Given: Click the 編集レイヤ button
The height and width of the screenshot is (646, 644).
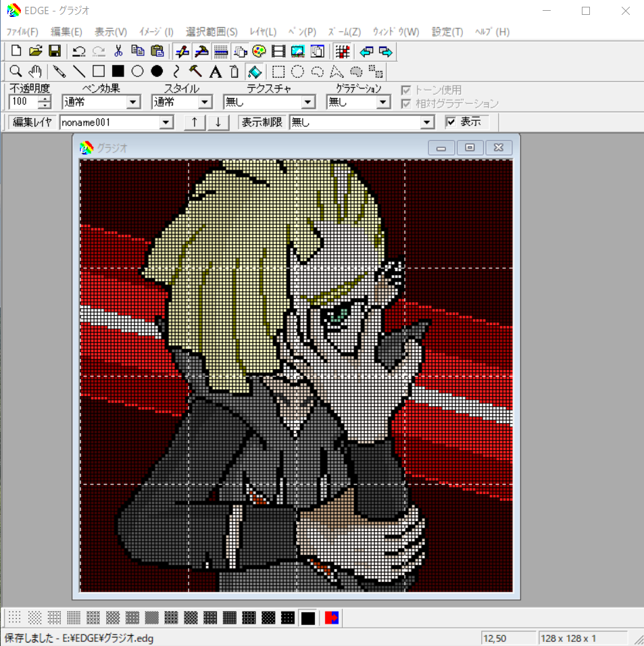Looking at the screenshot, I should click(x=32, y=122).
